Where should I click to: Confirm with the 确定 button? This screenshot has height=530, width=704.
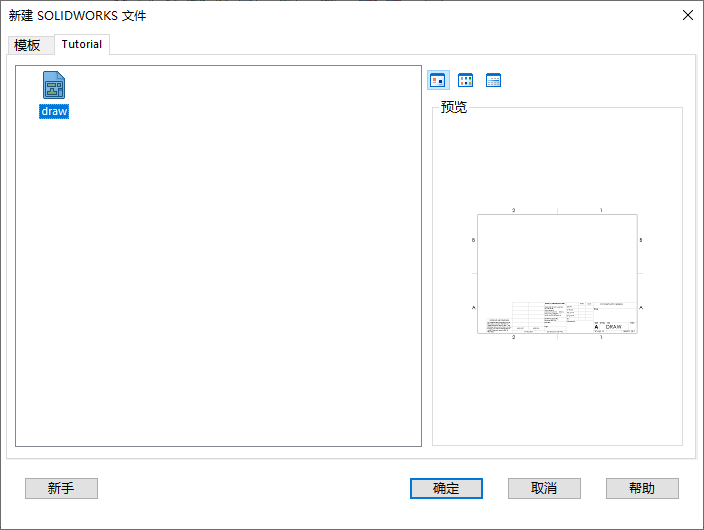[x=446, y=488]
